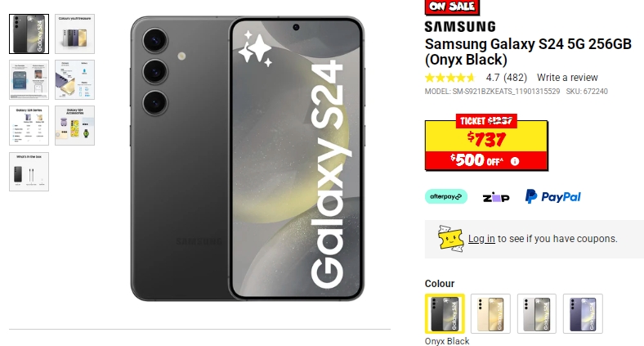Choose the Amber Yellow colour option

[490, 313]
